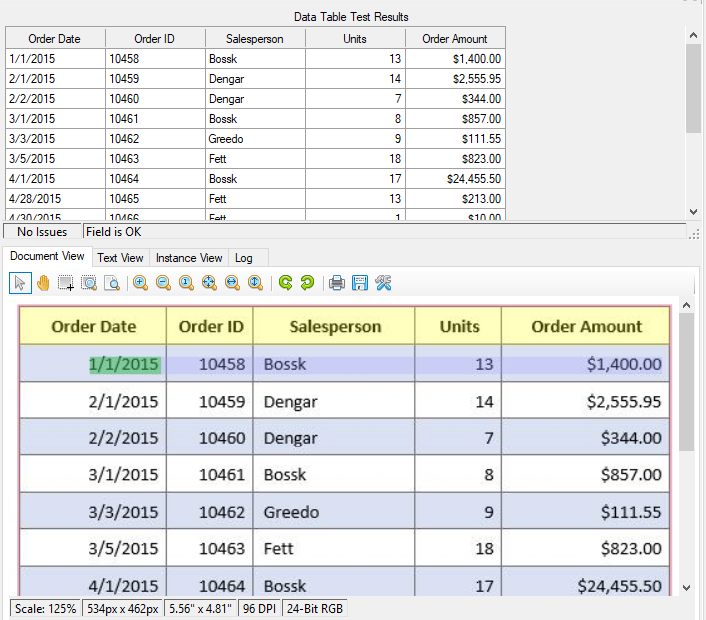Click the zoom out magnifier icon
706x620 pixels.
163,283
